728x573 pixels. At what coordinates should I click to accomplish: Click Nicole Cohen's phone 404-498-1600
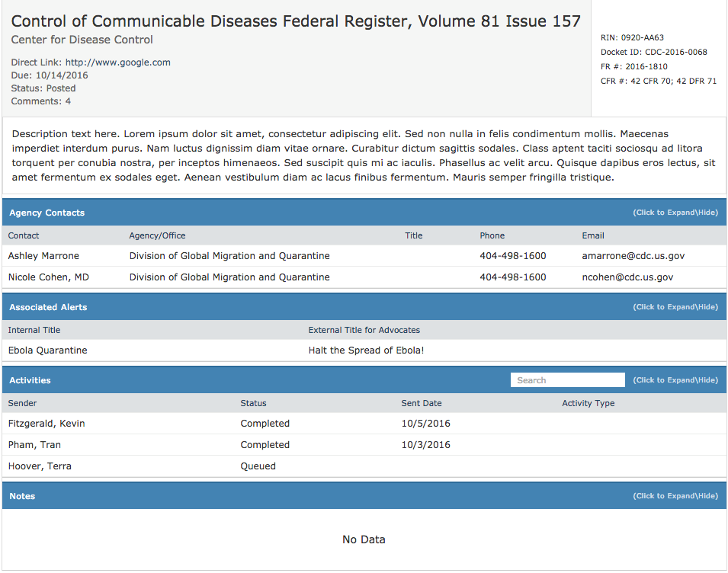513,277
